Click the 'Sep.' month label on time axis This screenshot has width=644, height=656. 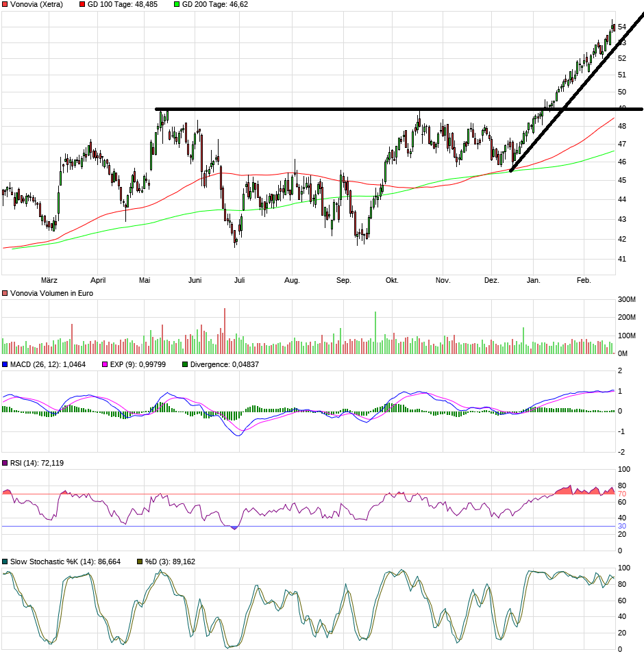click(x=343, y=280)
